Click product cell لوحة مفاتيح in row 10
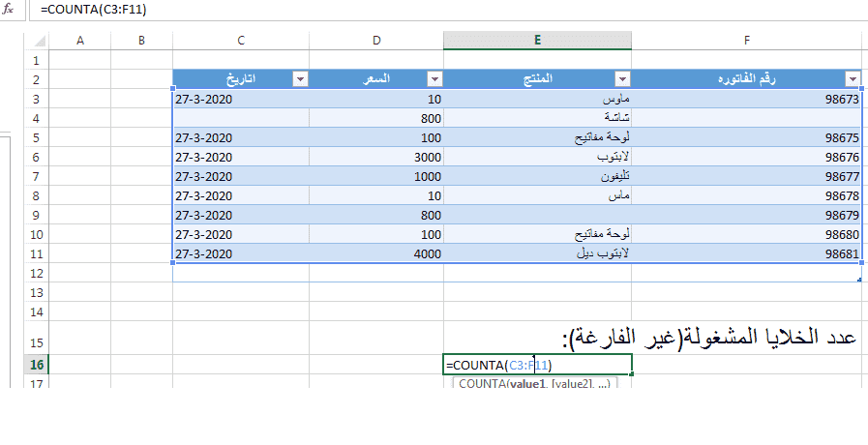 [537, 235]
